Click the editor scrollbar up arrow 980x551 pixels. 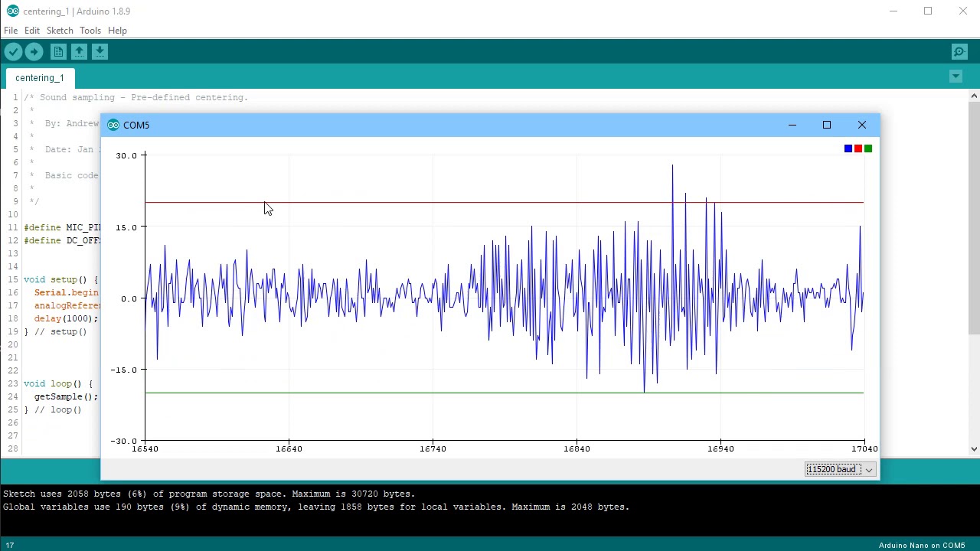point(974,96)
